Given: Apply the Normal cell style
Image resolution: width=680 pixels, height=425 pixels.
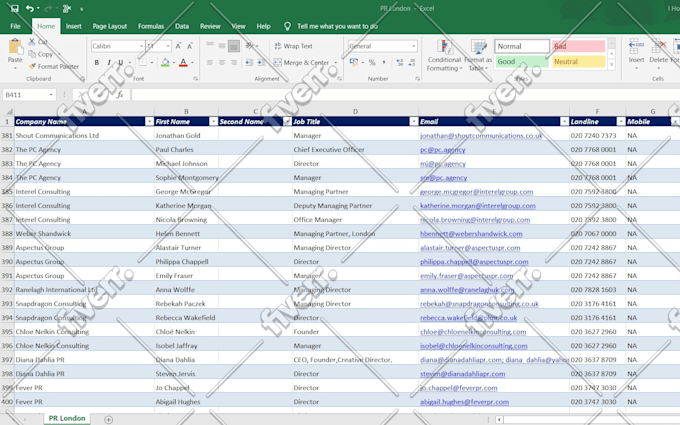Looking at the screenshot, I should (522, 46).
